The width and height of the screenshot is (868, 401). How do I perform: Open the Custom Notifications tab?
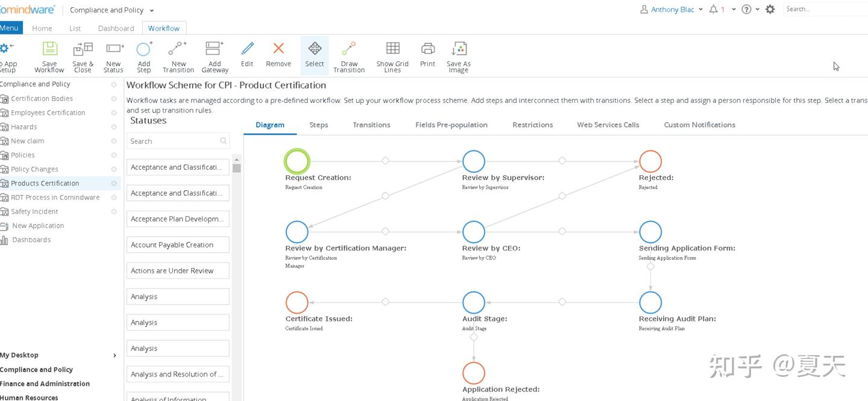[700, 125]
